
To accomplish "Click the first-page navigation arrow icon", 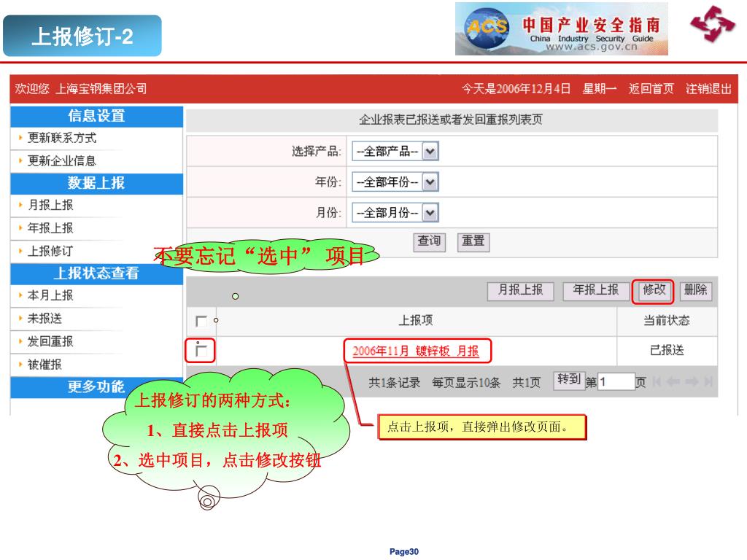I will [657, 381].
